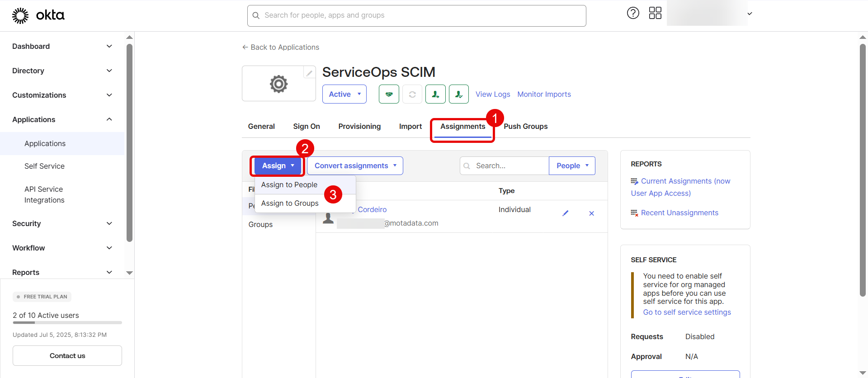Edit the application logo with the pencil icon

[x=309, y=73]
